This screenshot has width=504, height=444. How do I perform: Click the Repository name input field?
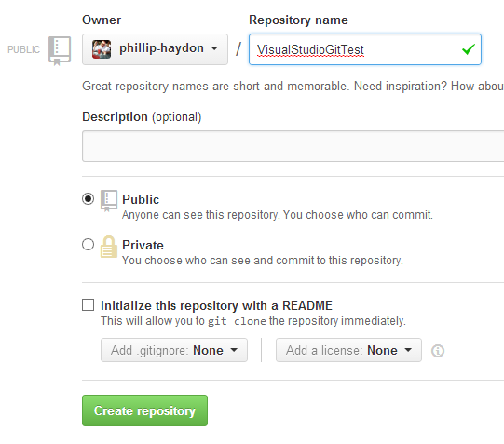[365, 49]
